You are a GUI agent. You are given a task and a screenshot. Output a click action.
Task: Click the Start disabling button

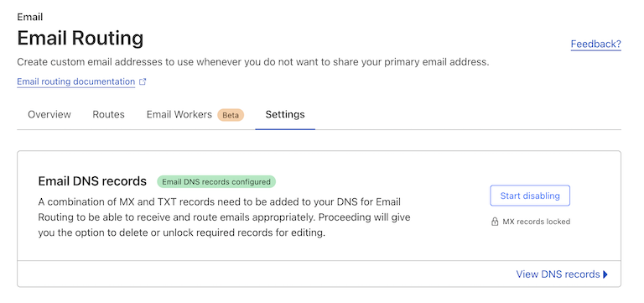coord(530,196)
